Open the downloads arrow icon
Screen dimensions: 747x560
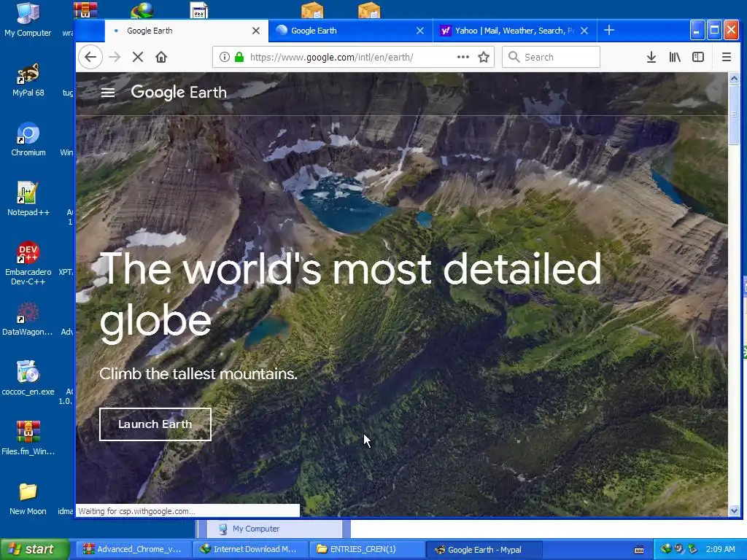coord(651,57)
